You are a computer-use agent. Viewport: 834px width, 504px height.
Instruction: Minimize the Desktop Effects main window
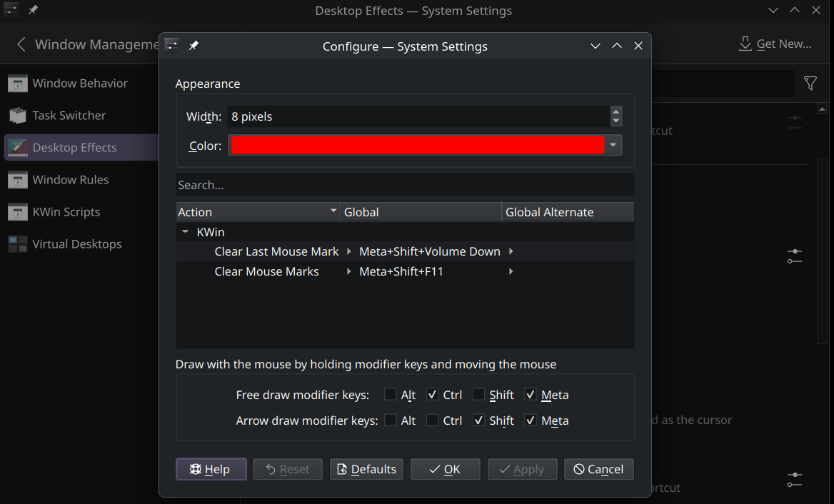[x=773, y=10]
